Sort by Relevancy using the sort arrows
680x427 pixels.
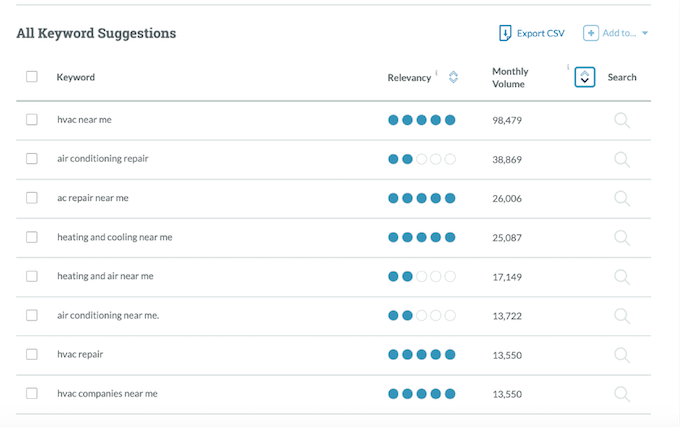click(453, 77)
